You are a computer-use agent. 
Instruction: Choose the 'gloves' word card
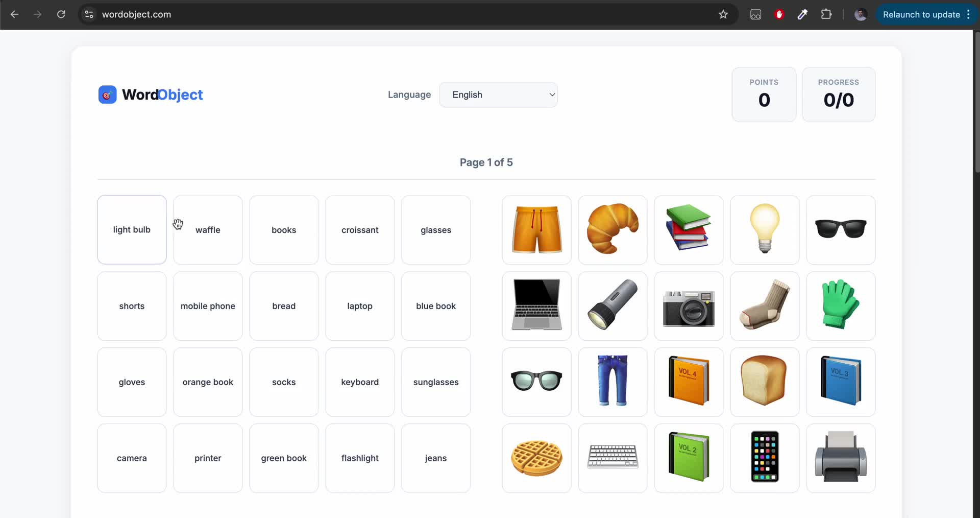point(132,382)
